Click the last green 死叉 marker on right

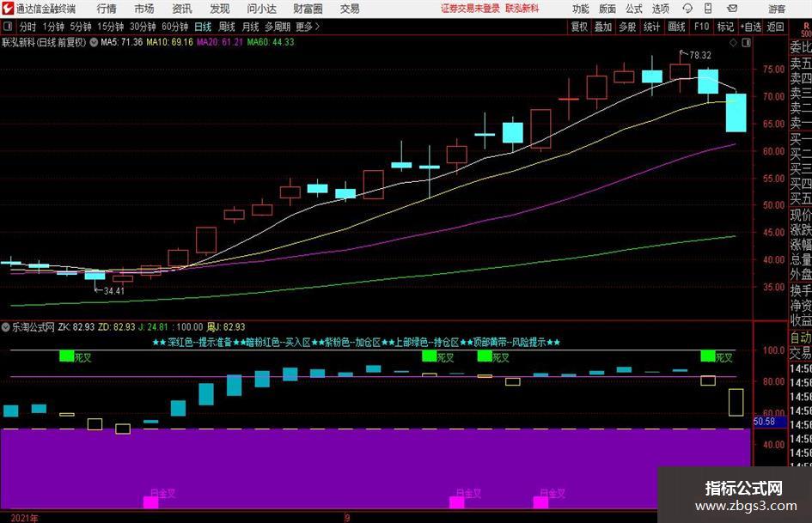[708, 356]
